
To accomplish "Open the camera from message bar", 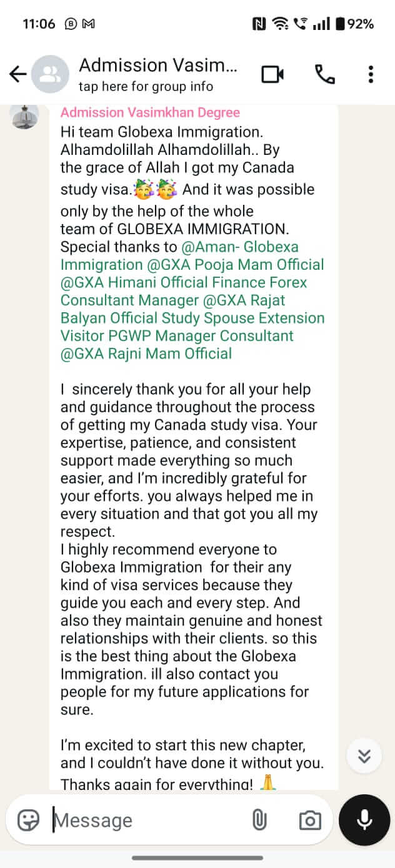I will [x=310, y=820].
